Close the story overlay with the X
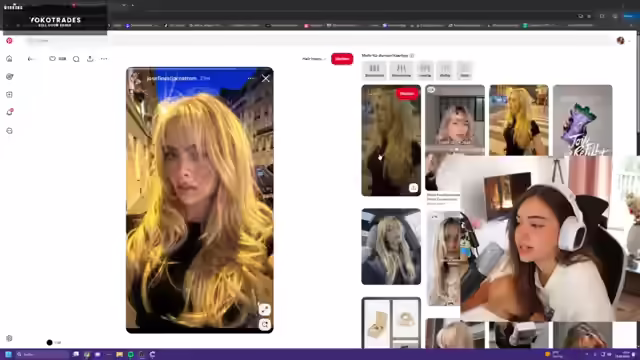The image size is (640, 360). point(265,78)
